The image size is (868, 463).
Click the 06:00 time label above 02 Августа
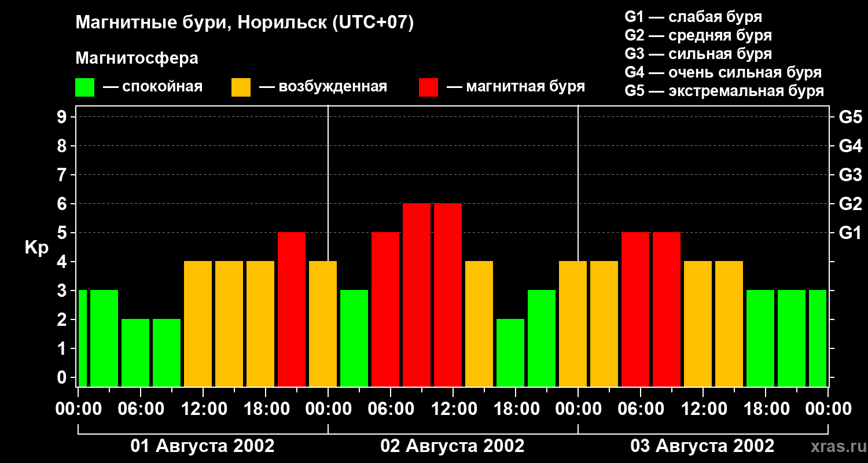click(390, 409)
